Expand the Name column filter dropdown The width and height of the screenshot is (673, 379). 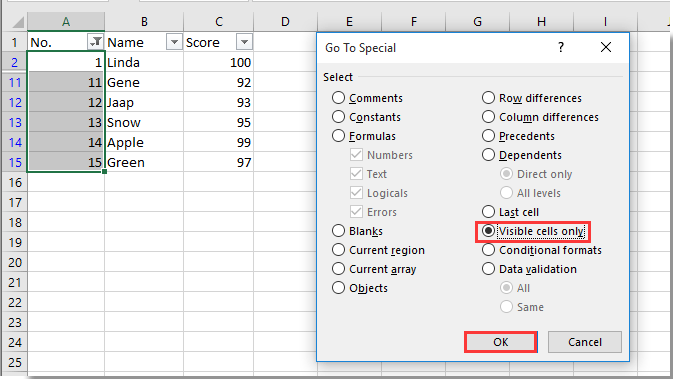[174, 42]
